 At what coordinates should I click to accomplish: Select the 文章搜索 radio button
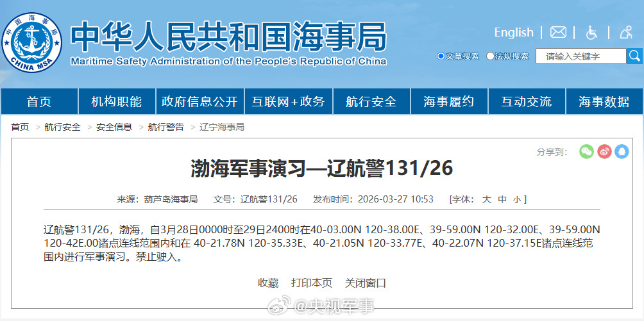click(441, 56)
